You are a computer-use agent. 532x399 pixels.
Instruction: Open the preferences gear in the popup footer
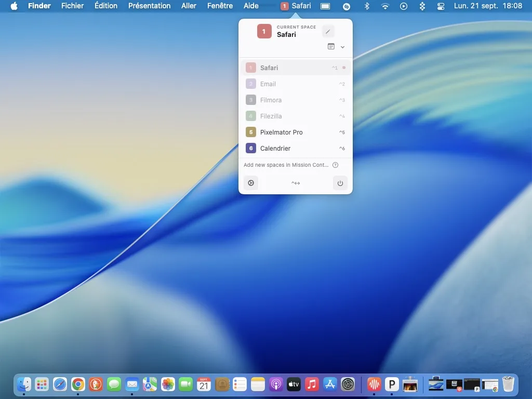pos(251,183)
